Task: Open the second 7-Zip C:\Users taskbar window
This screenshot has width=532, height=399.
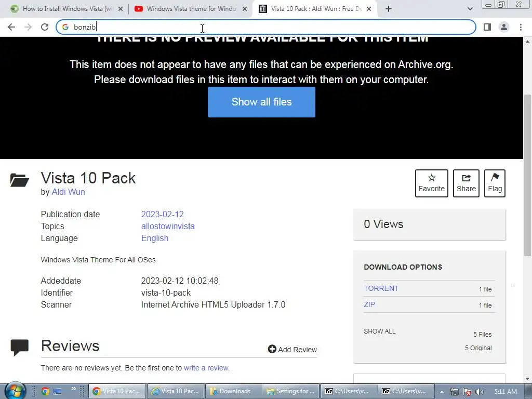Action: pyautogui.click(x=406, y=391)
